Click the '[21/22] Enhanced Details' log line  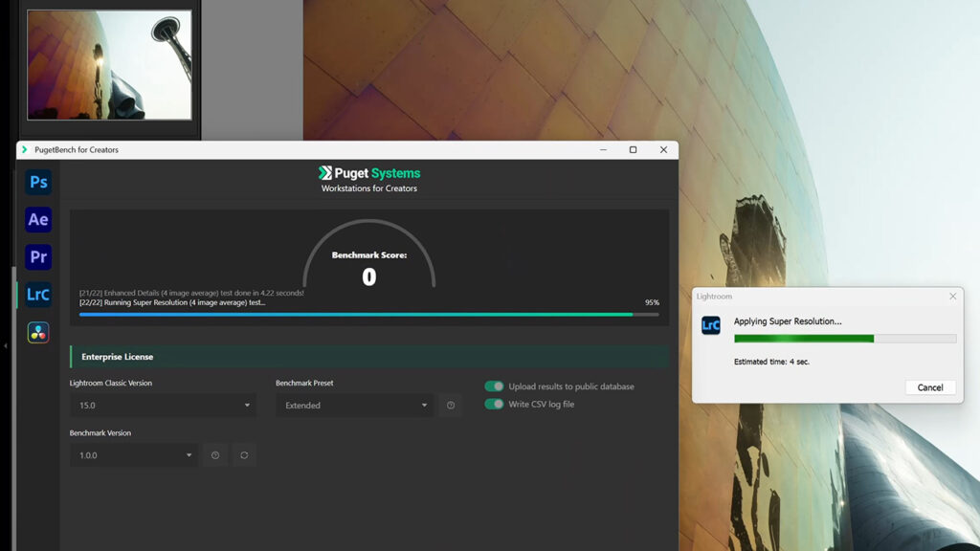tap(191, 293)
